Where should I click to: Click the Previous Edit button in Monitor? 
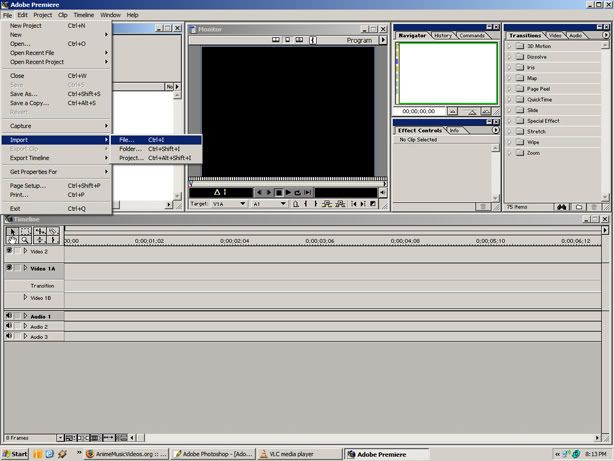(x=354, y=204)
